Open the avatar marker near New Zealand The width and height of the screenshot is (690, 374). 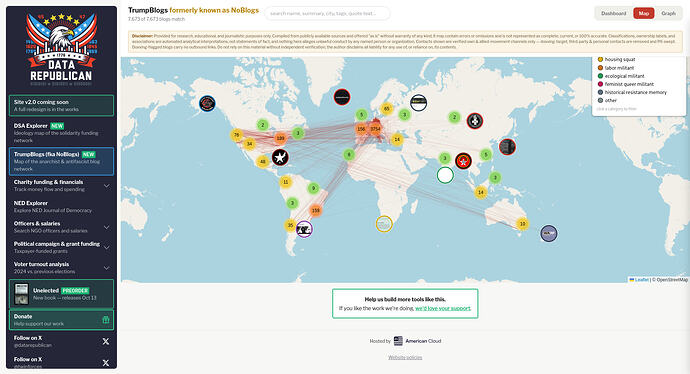point(548,233)
